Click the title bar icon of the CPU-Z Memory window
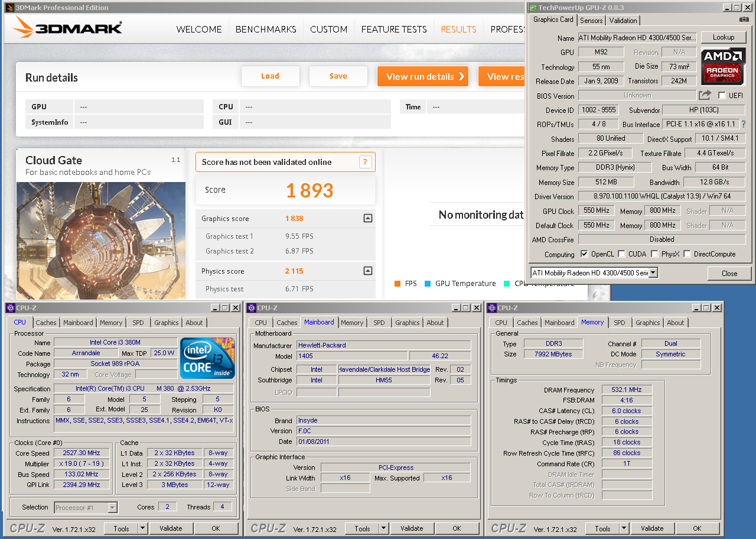 [x=491, y=308]
